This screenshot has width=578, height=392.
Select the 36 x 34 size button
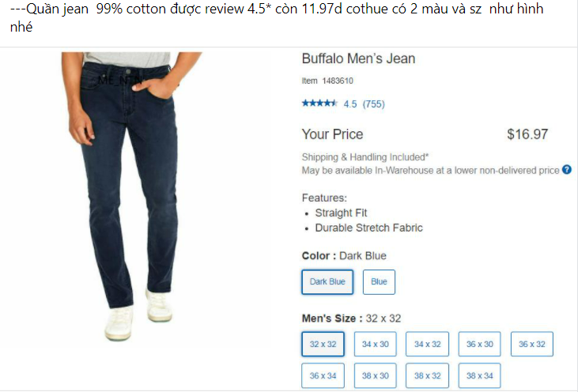pyautogui.click(x=323, y=375)
